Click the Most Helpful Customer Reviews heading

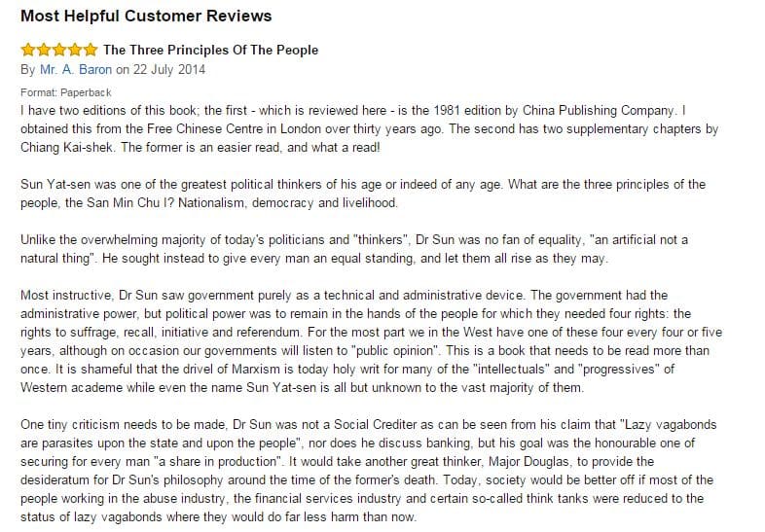point(146,16)
